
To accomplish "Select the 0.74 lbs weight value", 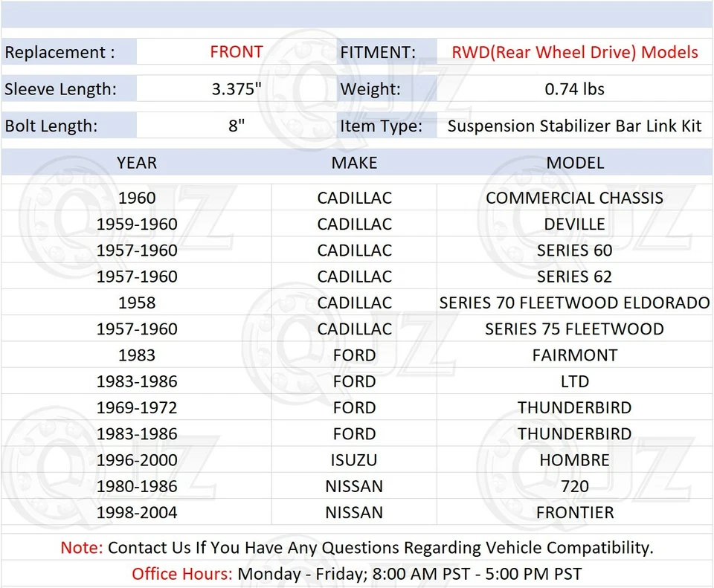I will 575,88.
